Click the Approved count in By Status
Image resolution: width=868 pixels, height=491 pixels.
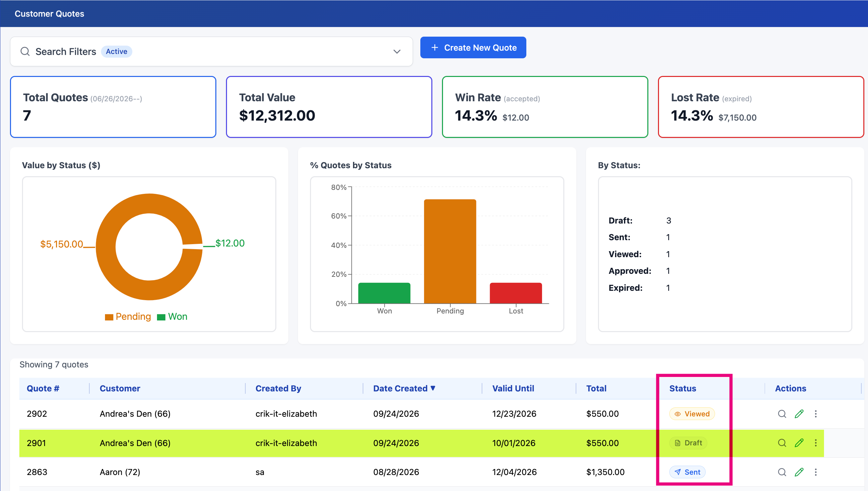[x=668, y=271]
